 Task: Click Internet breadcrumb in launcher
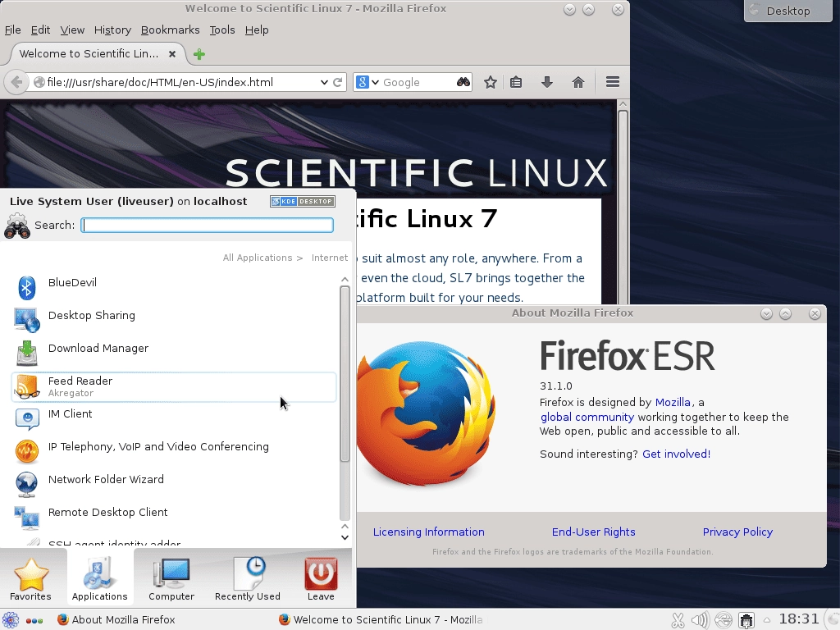(330, 258)
